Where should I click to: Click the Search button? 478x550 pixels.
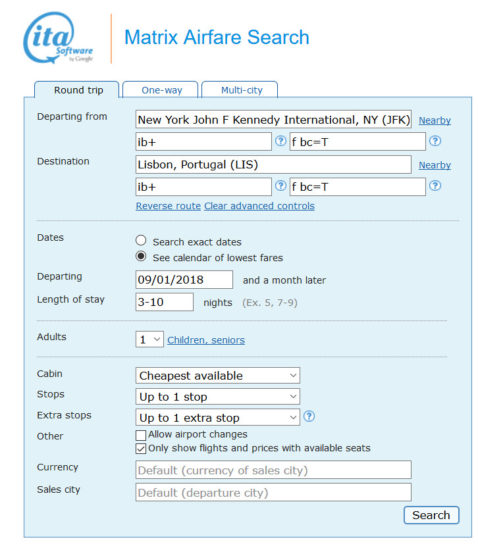(x=431, y=515)
